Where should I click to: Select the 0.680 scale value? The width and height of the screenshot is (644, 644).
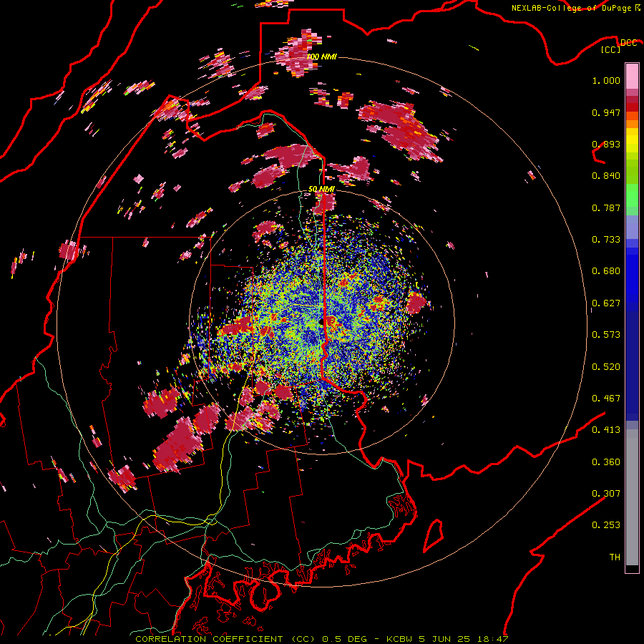606,271
